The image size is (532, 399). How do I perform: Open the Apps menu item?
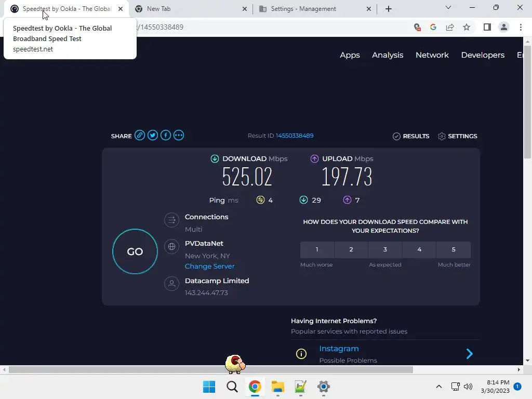350,55
